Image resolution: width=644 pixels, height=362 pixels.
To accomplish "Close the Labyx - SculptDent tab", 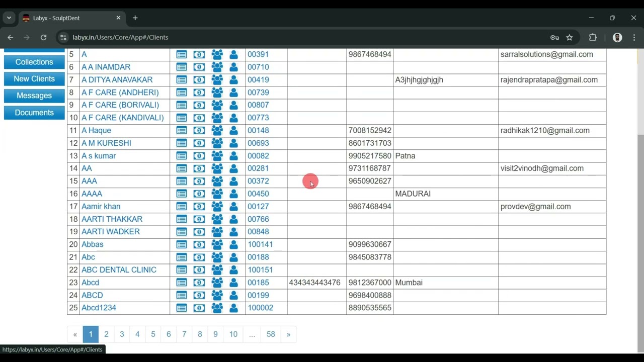I will click(x=118, y=18).
